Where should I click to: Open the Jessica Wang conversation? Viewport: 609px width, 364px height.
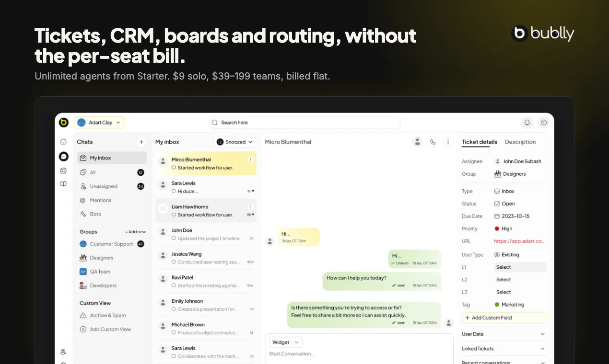click(206, 258)
